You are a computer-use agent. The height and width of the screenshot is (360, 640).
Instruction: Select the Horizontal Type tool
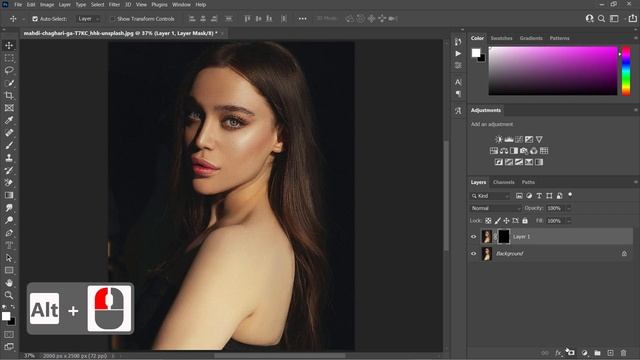click(x=9, y=245)
